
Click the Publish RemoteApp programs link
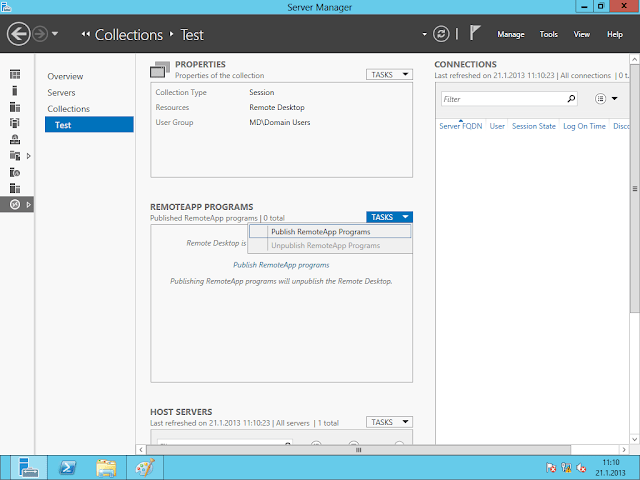[x=281, y=265]
